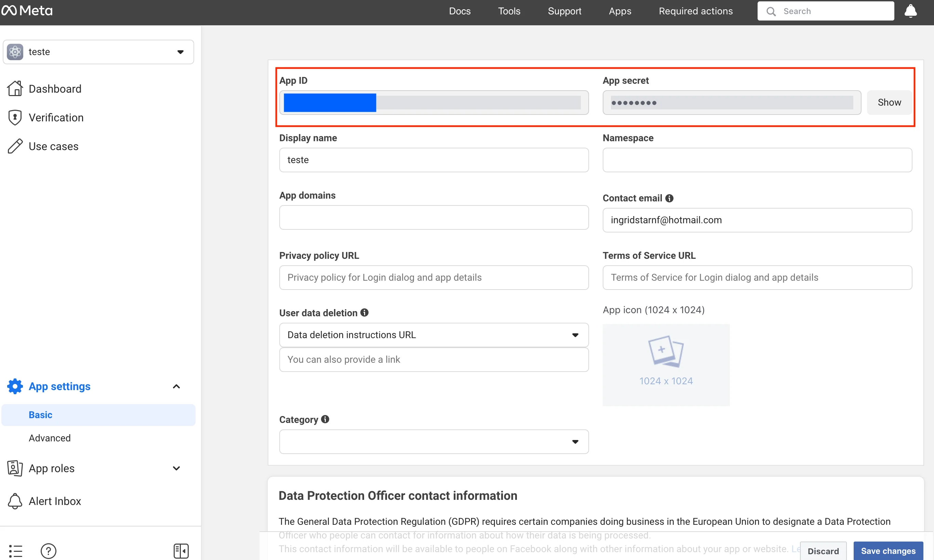Click the Privacy policy URL field
934x560 pixels.
[433, 277]
